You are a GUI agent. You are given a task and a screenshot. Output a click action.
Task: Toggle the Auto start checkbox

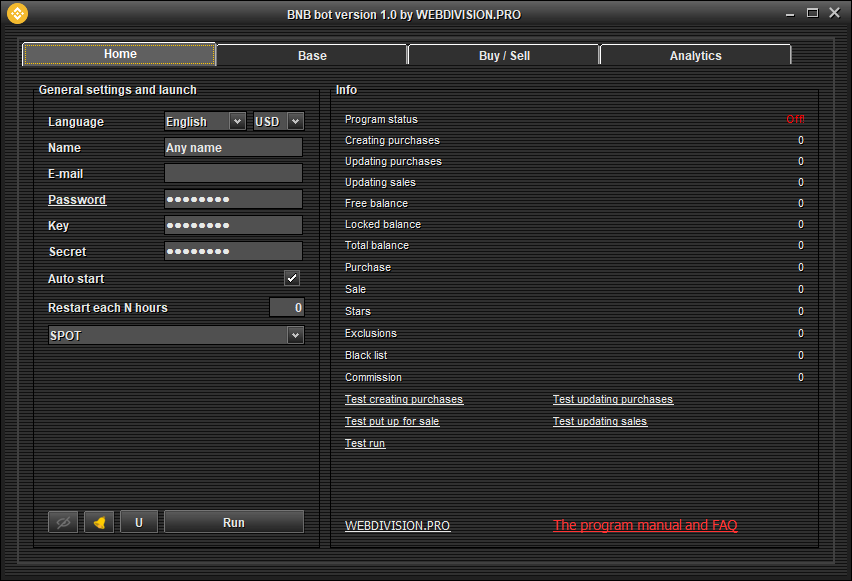click(292, 279)
